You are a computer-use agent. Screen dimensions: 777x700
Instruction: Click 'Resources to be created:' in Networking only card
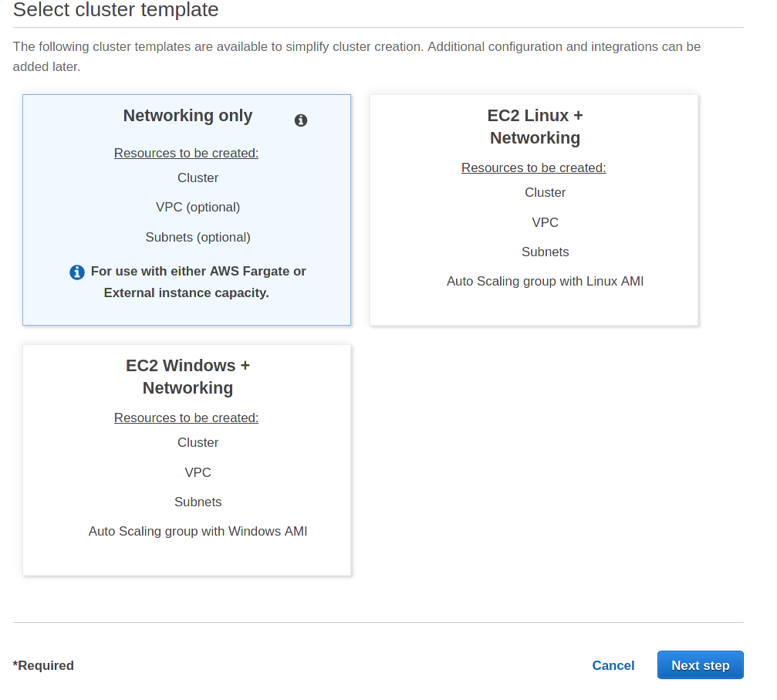[186, 153]
